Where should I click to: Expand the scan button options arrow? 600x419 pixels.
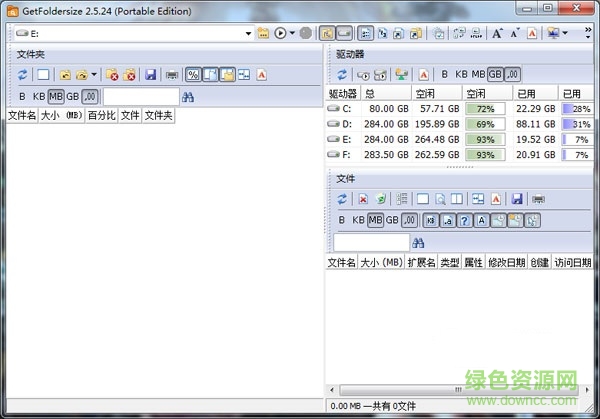pyautogui.click(x=291, y=34)
